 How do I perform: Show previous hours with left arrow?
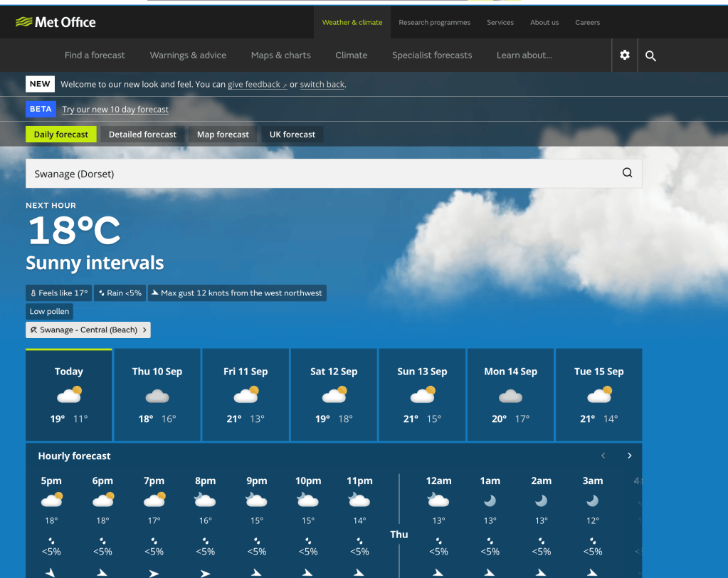coord(603,456)
